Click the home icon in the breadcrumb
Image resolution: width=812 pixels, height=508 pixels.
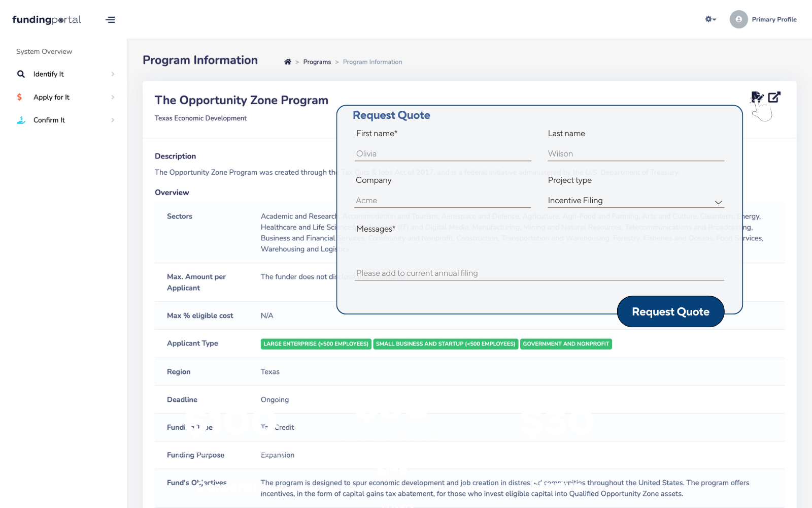click(x=288, y=61)
